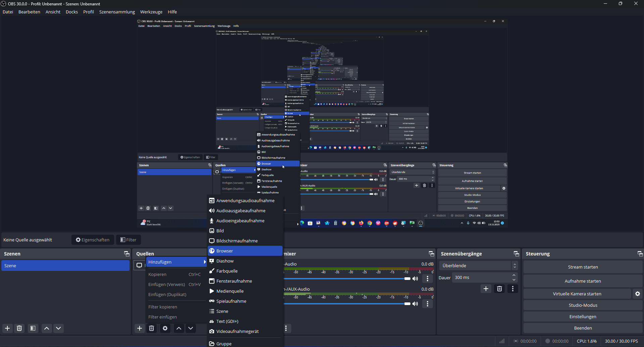
Task: Mute the Desktop-Audio channel
Action: (x=415, y=279)
